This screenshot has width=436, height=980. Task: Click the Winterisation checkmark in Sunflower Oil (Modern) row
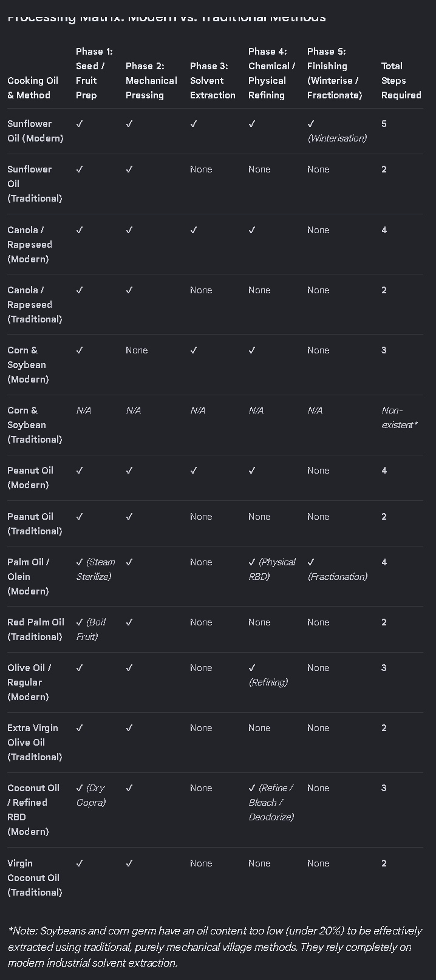click(310, 124)
